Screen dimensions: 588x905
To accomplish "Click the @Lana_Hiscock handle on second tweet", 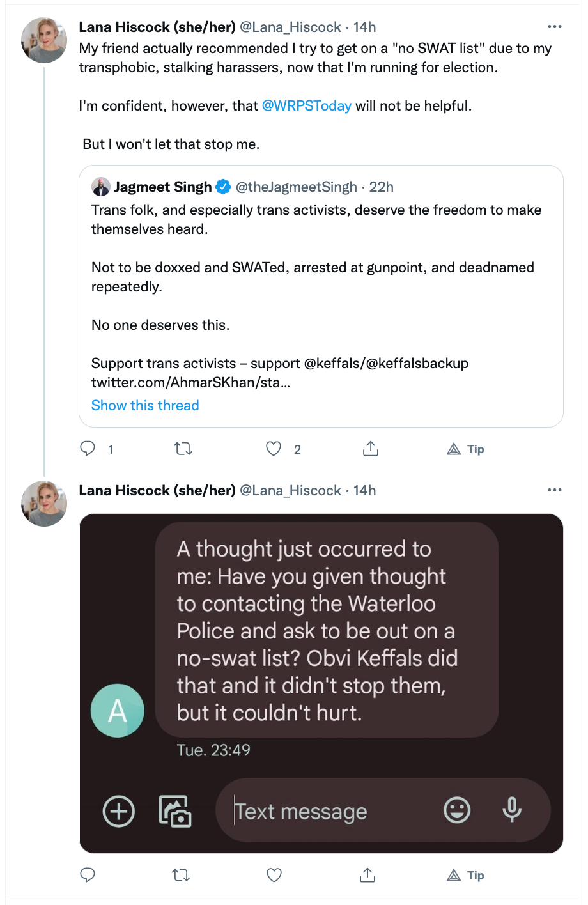I will click(x=290, y=490).
